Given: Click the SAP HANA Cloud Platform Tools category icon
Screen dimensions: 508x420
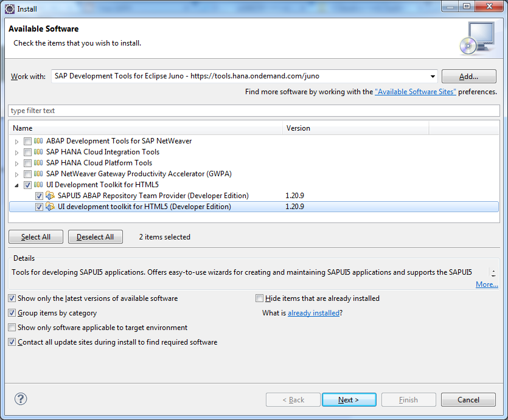Looking at the screenshot, I should point(38,163).
